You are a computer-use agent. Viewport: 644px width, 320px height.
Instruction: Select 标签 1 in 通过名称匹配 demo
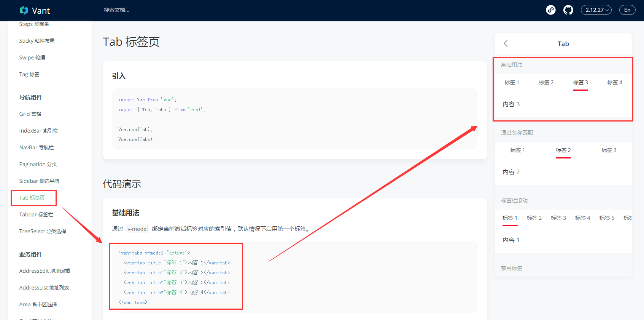coord(518,150)
